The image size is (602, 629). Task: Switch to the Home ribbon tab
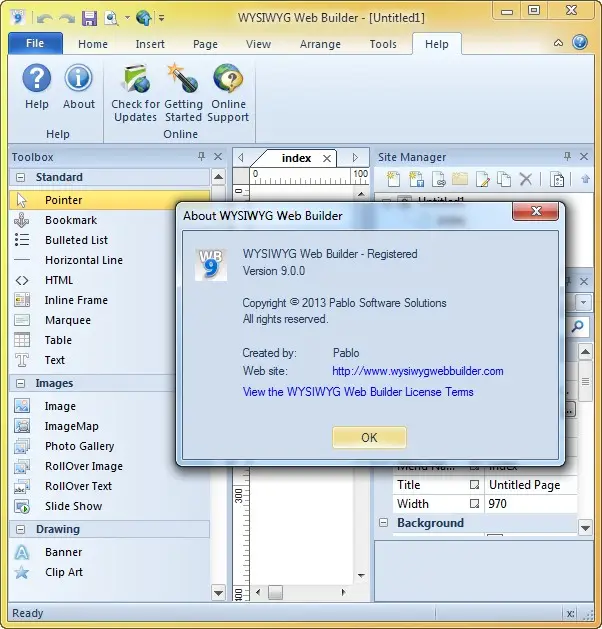click(x=93, y=44)
